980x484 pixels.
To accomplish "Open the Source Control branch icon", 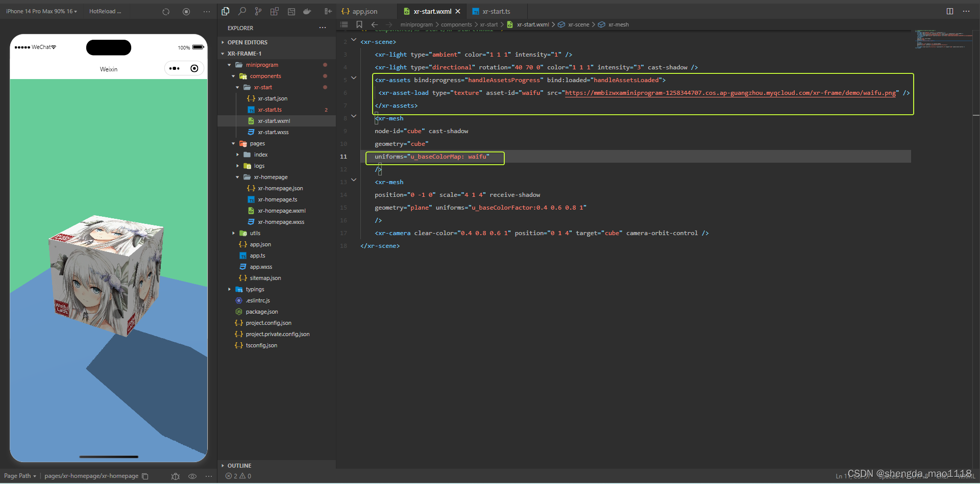I will pyautogui.click(x=258, y=11).
